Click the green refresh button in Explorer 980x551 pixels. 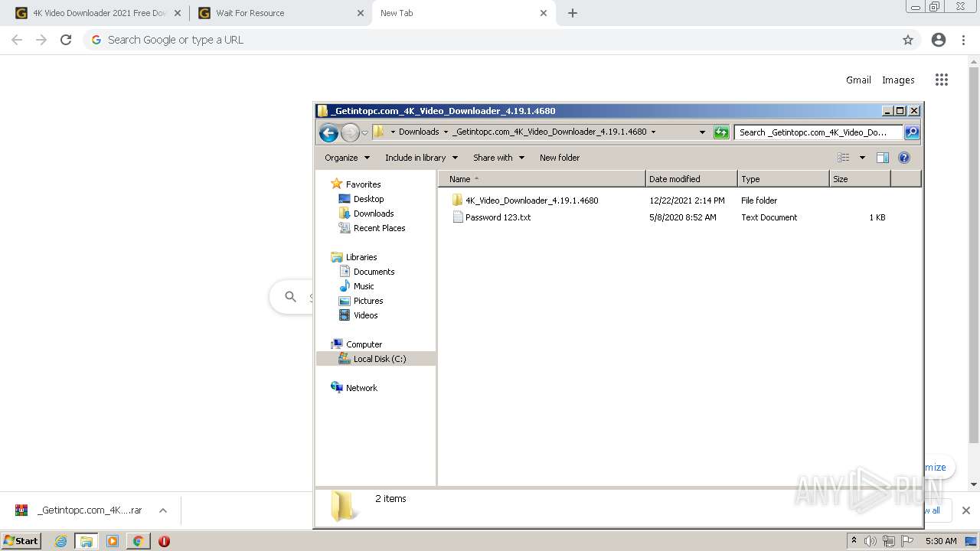tap(721, 132)
